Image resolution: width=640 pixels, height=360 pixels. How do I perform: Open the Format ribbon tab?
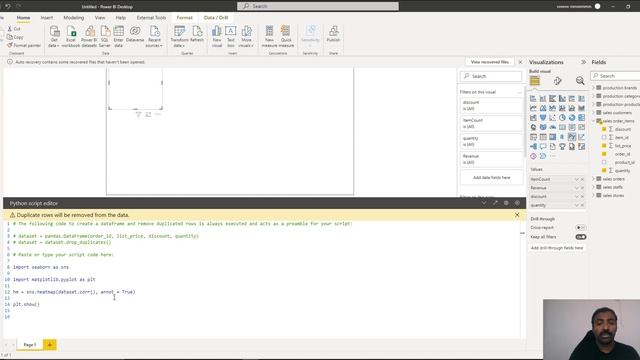[184, 18]
